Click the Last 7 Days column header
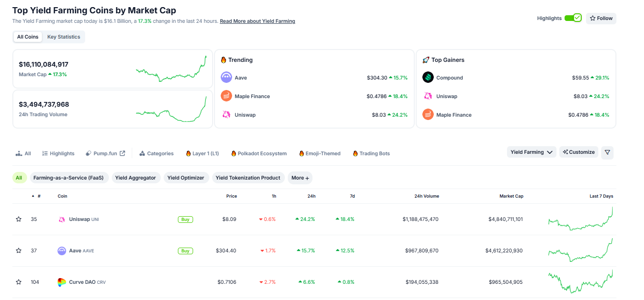The width and height of the screenshot is (644, 300). (601, 196)
